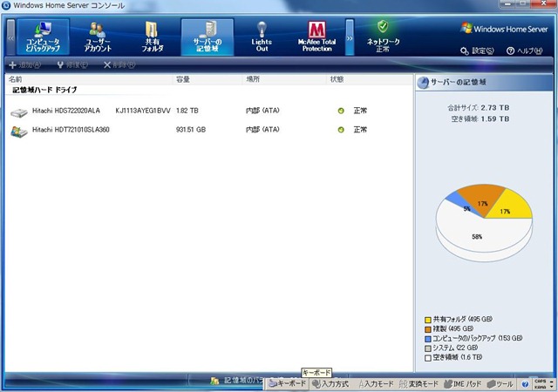Open the IME Pad (IME パッド)
The height and width of the screenshot is (392, 558).
(x=463, y=384)
